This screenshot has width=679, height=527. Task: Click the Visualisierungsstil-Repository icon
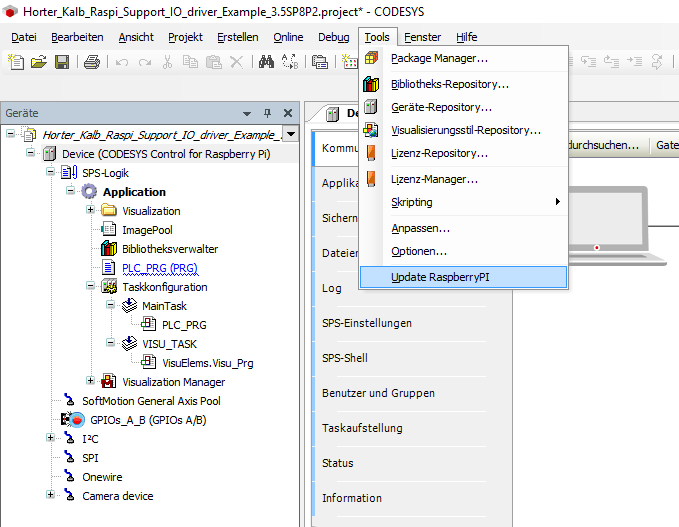(371, 130)
